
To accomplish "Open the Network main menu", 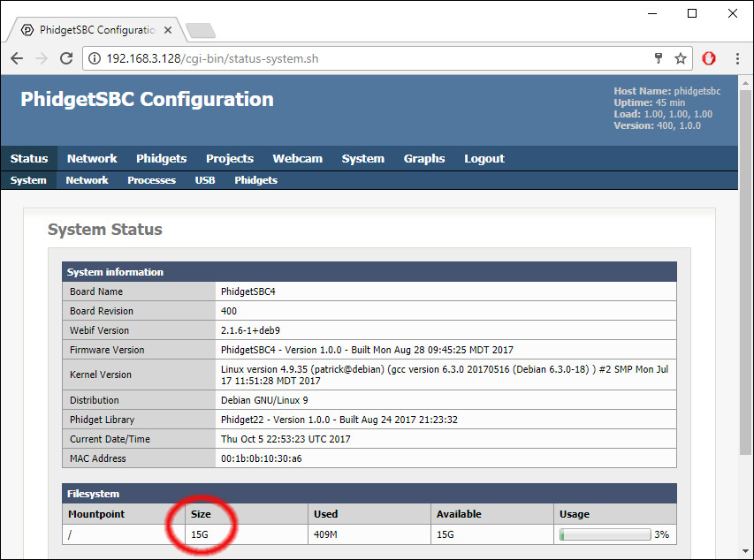I will pyautogui.click(x=92, y=159).
